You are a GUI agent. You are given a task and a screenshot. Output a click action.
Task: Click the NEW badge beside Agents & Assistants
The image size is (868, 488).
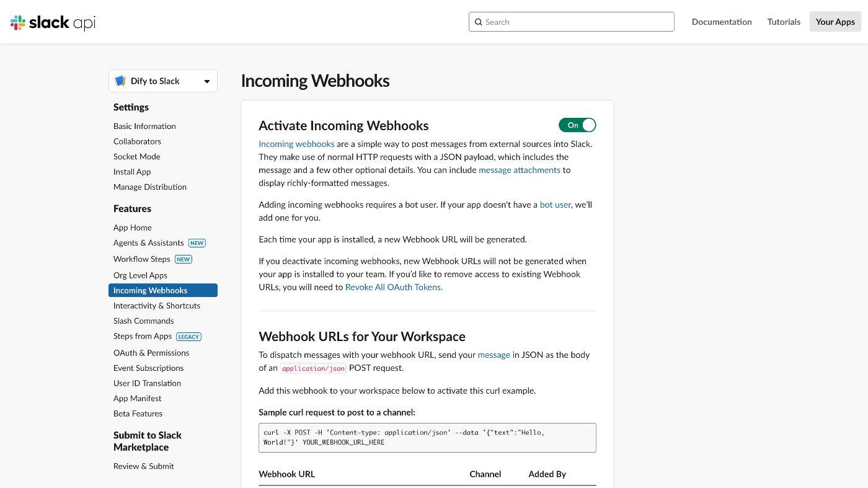pos(197,243)
